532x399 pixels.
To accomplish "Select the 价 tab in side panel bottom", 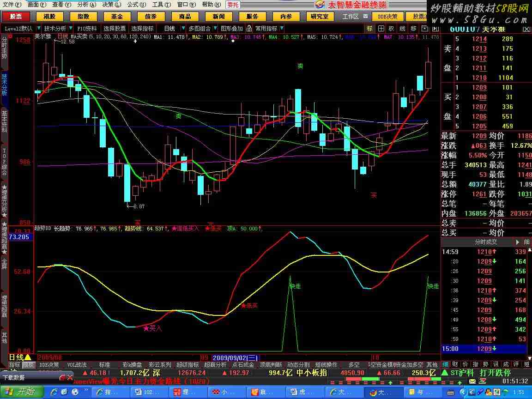I will tap(465, 364).
